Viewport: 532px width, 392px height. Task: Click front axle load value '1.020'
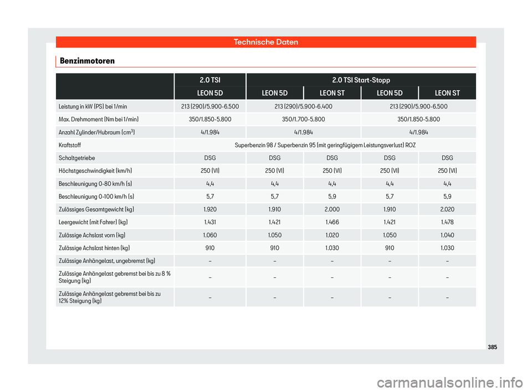pos(332,235)
